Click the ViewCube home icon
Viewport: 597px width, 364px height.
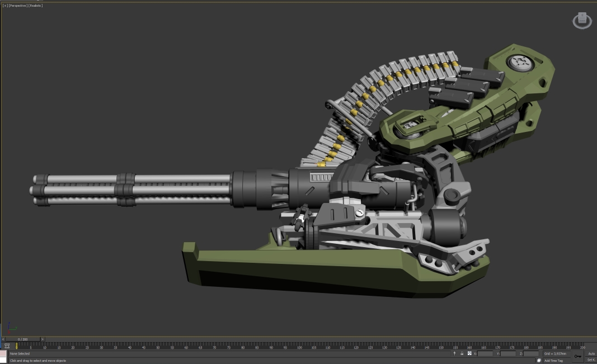[582, 20]
